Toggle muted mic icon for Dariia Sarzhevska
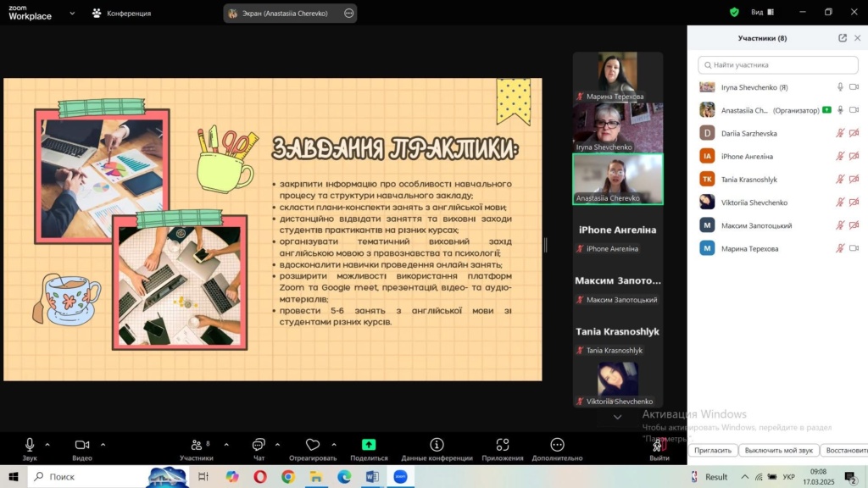The height and width of the screenshot is (488, 868). point(840,133)
